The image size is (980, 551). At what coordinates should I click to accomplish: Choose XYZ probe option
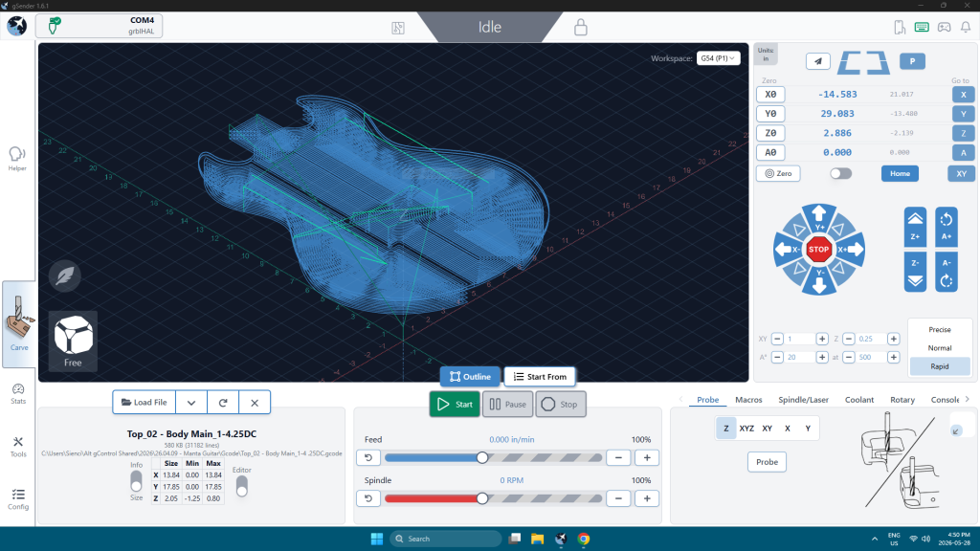[x=746, y=429]
